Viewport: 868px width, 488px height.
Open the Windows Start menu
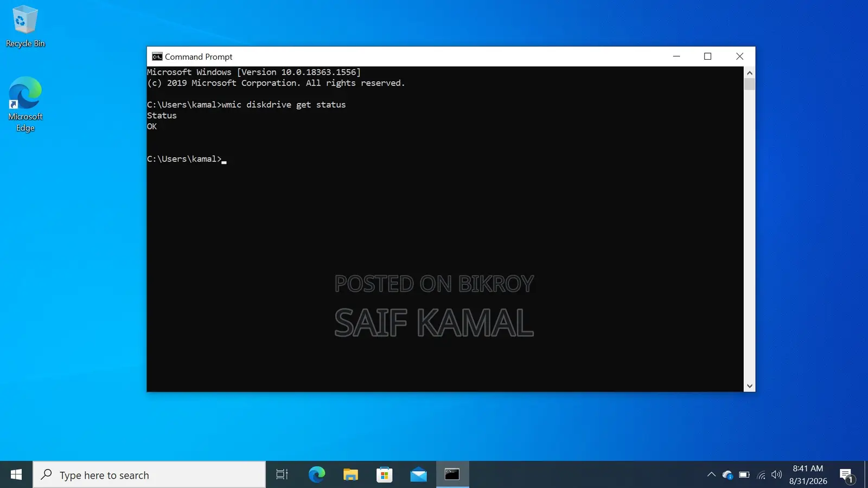16,474
